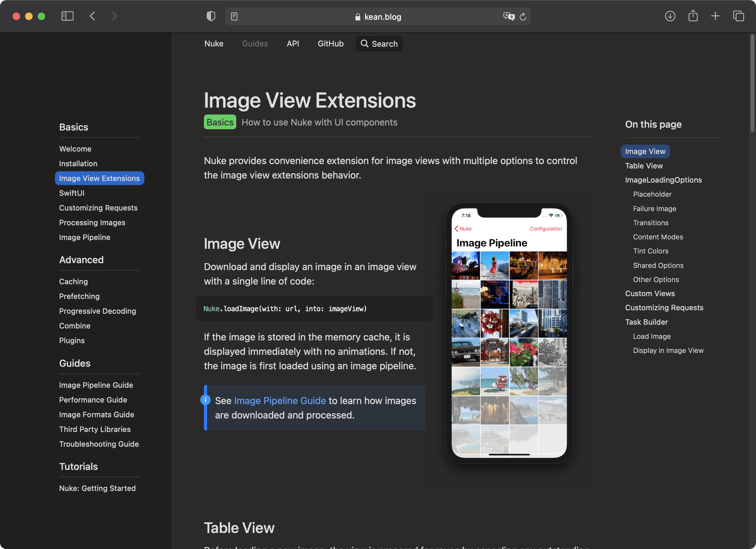The width and height of the screenshot is (756, 549).
Task: Jump to Display in Image View section
Action: [668, 351]
